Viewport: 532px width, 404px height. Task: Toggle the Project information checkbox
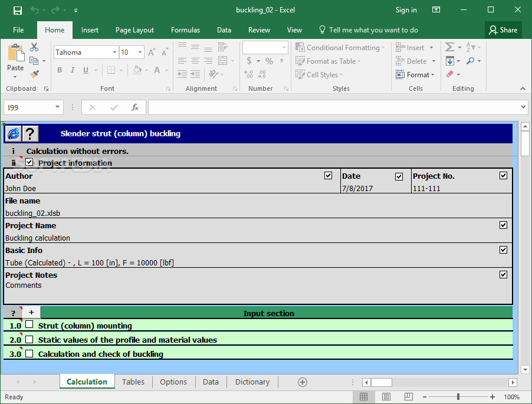(x=29, y=162)
